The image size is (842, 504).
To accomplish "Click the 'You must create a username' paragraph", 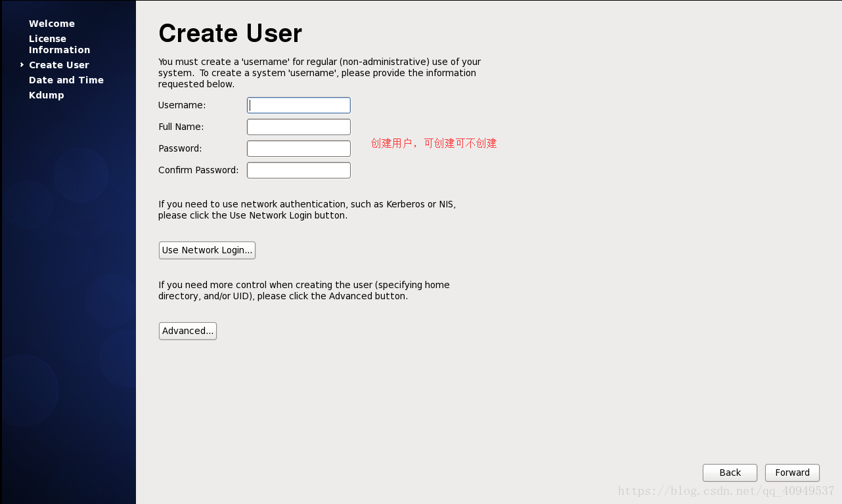I will pyautogui.click(x=320, y=73).
